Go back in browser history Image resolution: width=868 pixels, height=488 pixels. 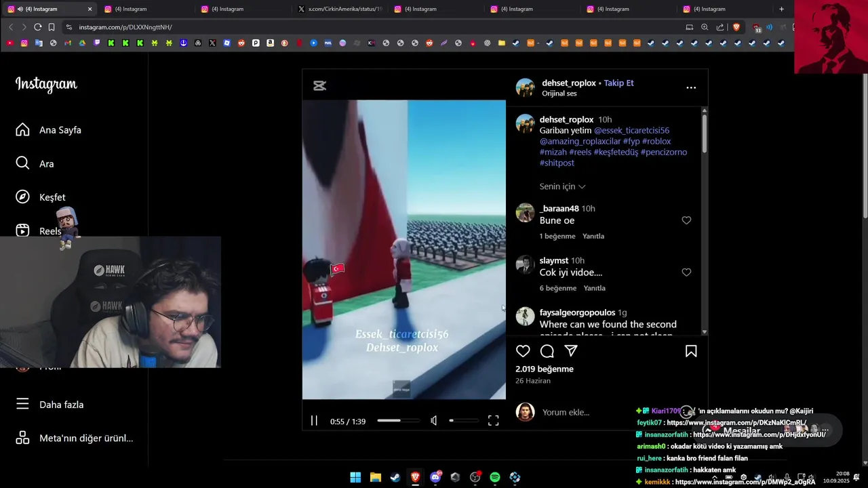tap(11, 27)
